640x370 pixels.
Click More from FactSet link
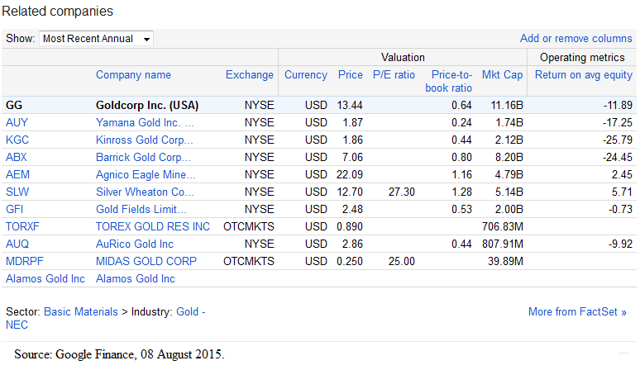point(577,312)
